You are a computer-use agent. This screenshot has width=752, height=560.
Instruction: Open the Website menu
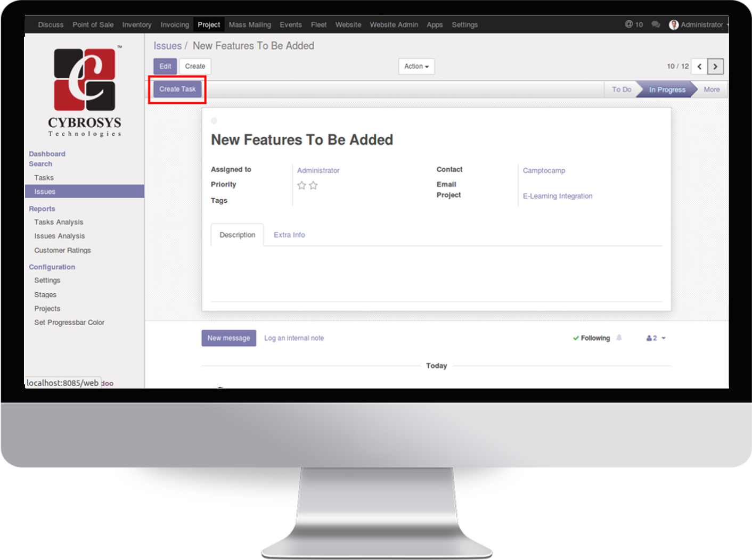pyautogui.click(x=348, y=24)
